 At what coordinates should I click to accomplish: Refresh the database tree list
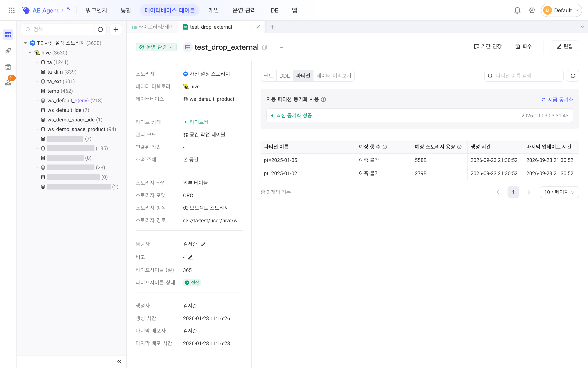coord(100,29)
